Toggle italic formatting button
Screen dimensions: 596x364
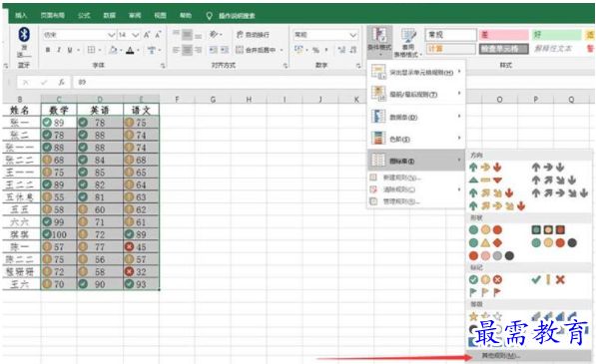59,50
